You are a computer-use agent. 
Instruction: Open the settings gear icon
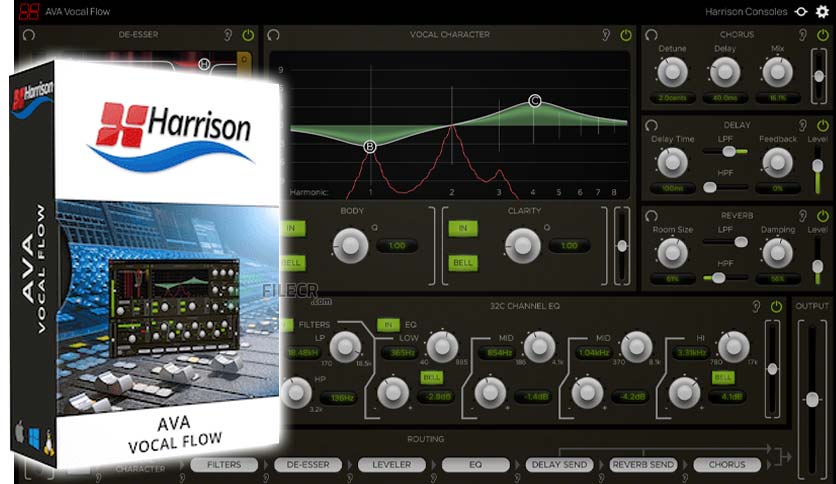coord(823,11)
